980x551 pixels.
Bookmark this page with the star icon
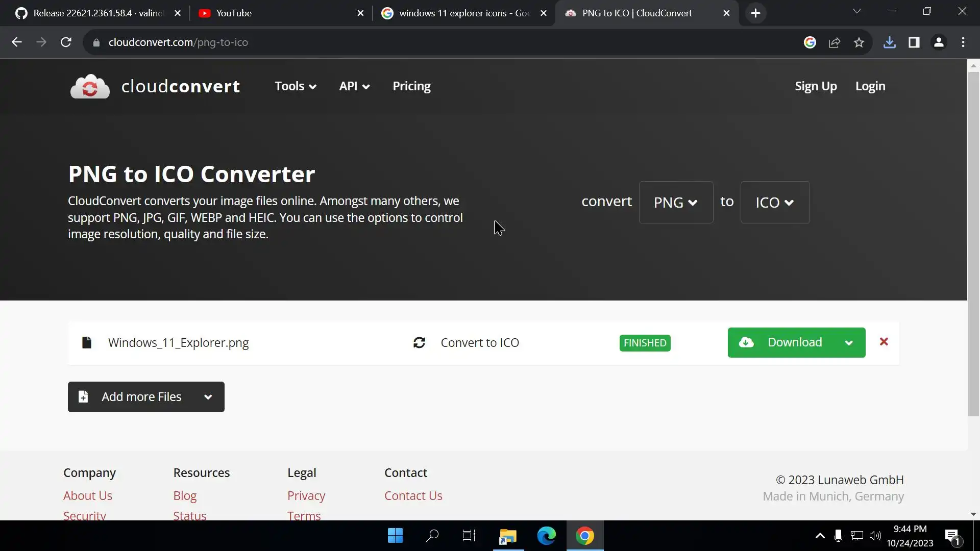coord(859,42)
